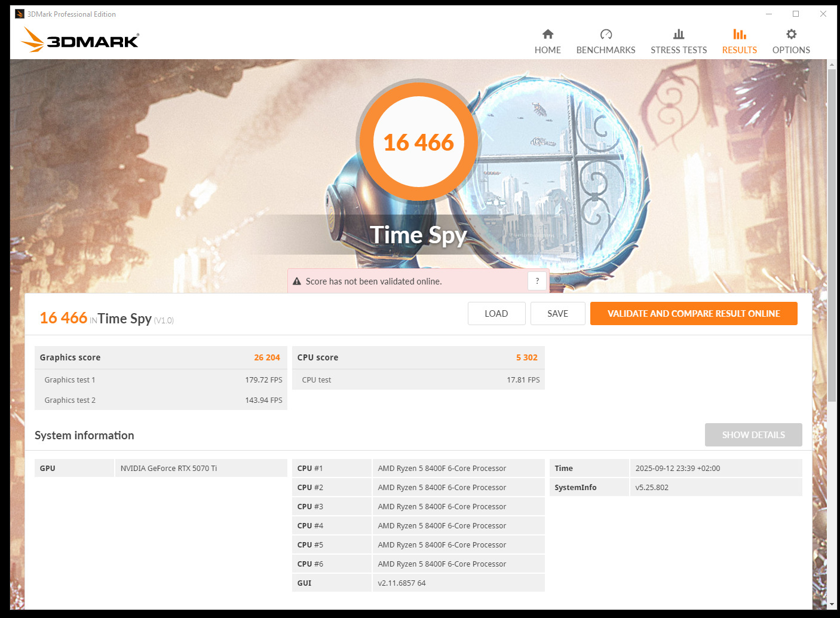This screenshot has height=618, width=840.
Task: Click the GUI version v2.11.6857 64
Action: (401, 583)
